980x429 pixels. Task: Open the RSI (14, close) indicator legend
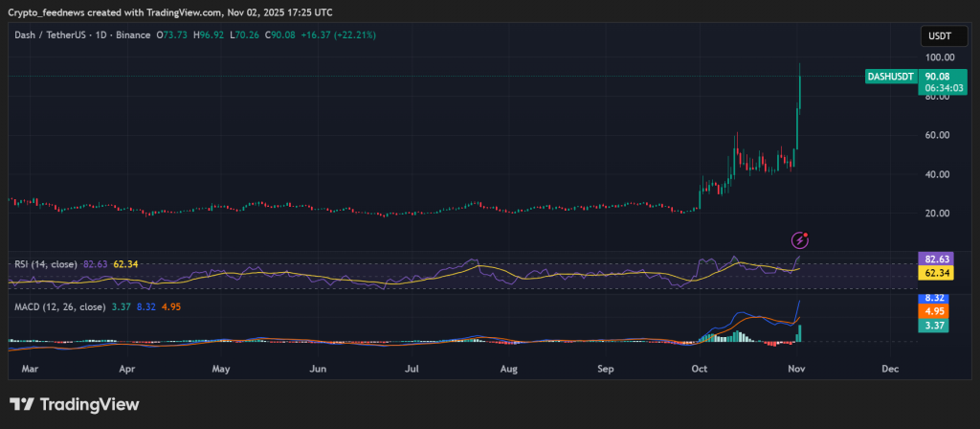coord(46,264)
